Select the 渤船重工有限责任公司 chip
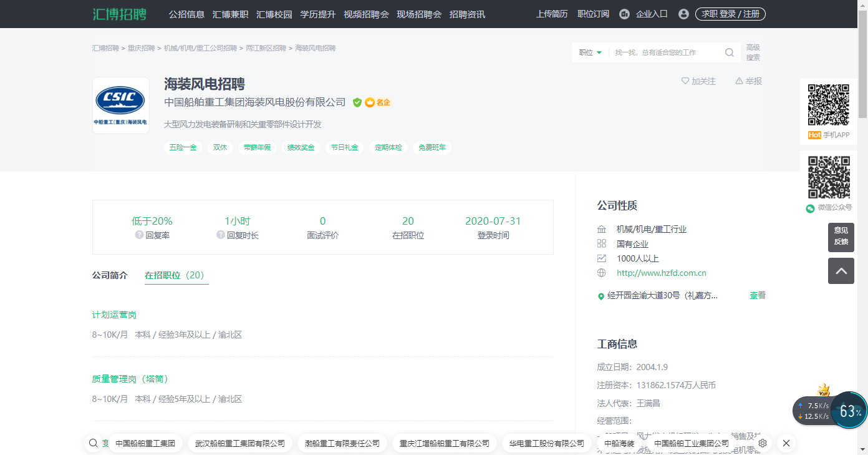 tap(342, 443)
